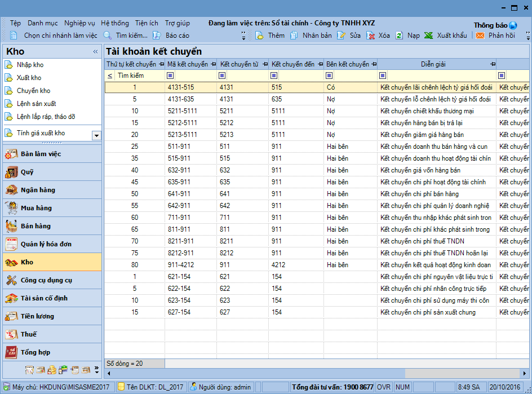Image resolution: width=532 pixels, height=394 pixels.
Task: Open Phản hồi feedback envelope icon
Action: 480,36
